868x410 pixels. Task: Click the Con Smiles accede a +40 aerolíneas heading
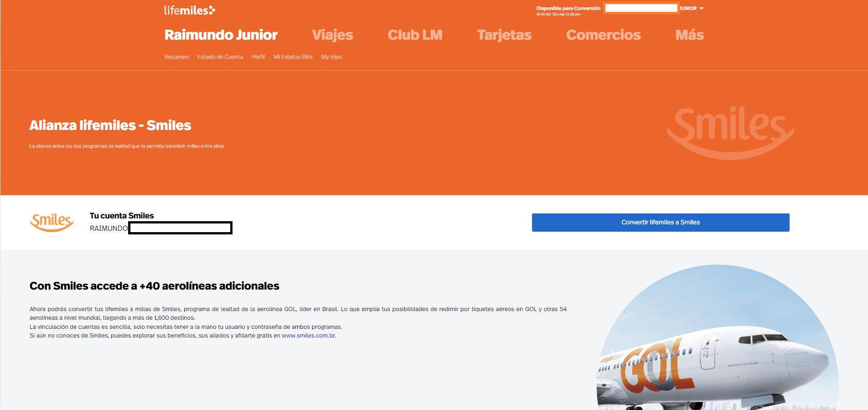point(155,286)
